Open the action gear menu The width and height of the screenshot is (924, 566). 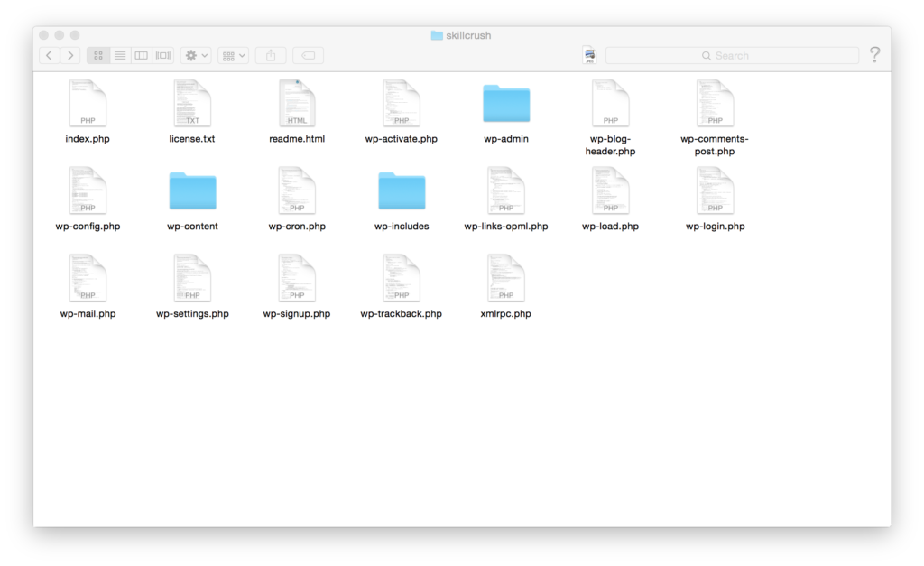pos(194,55)
